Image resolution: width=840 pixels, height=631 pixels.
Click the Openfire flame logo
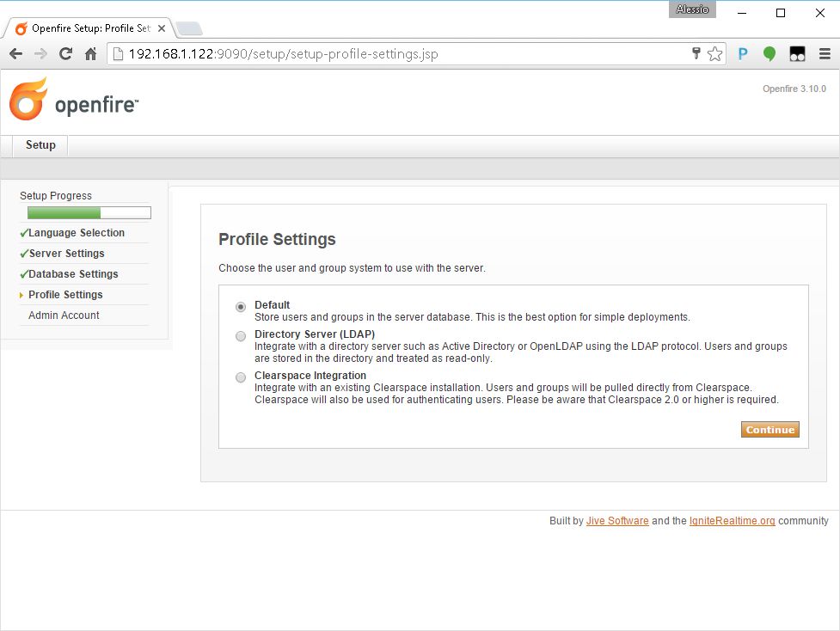click(x=28, y=100)
